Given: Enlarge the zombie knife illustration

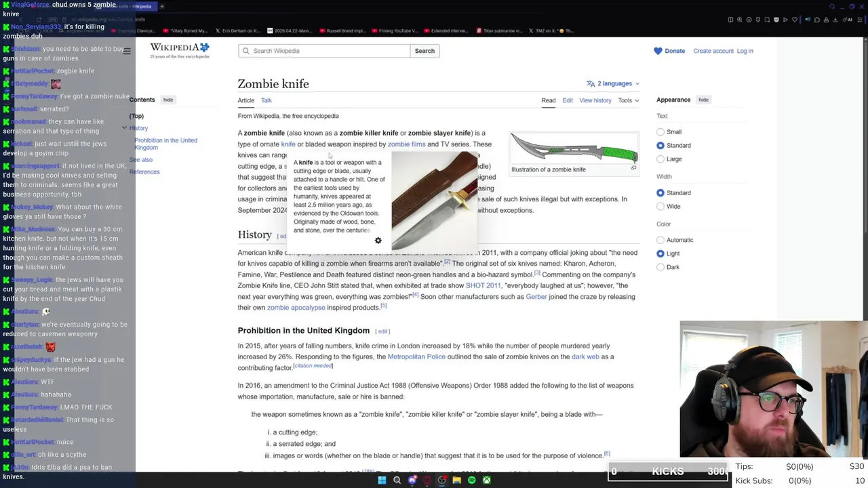Looking at the screenshot, I should point(634,168).
